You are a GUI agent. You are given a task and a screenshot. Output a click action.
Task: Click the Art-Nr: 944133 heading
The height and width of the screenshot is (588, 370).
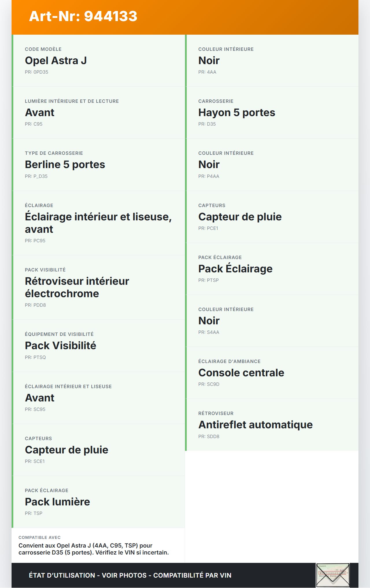pos(83,16)
